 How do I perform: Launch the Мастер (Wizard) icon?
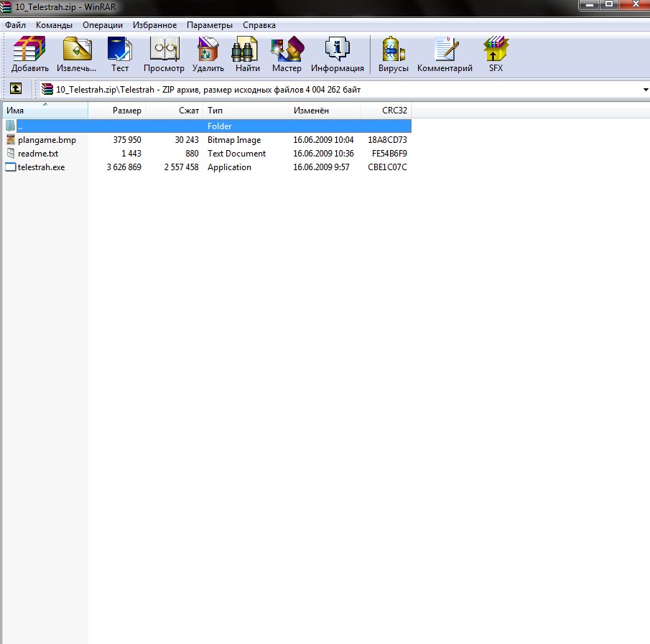point(287,49)
